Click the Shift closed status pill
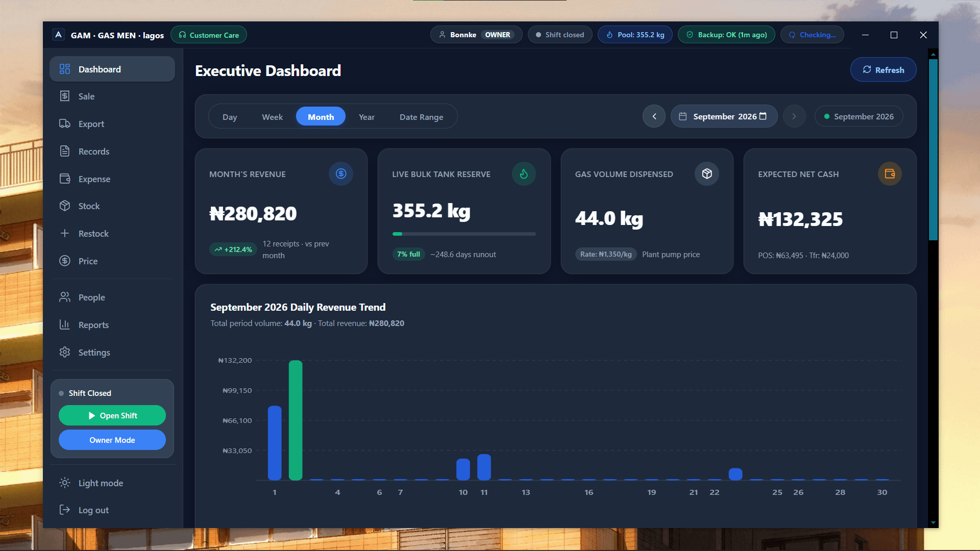The width and height of the screenshot is (980, 551). pyautogui.click(x=560, y=35)
